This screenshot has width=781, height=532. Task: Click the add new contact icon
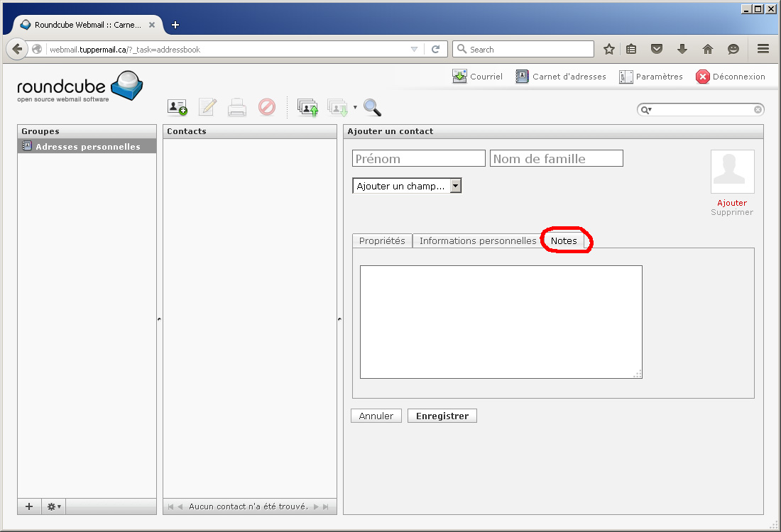coord(177,107)
